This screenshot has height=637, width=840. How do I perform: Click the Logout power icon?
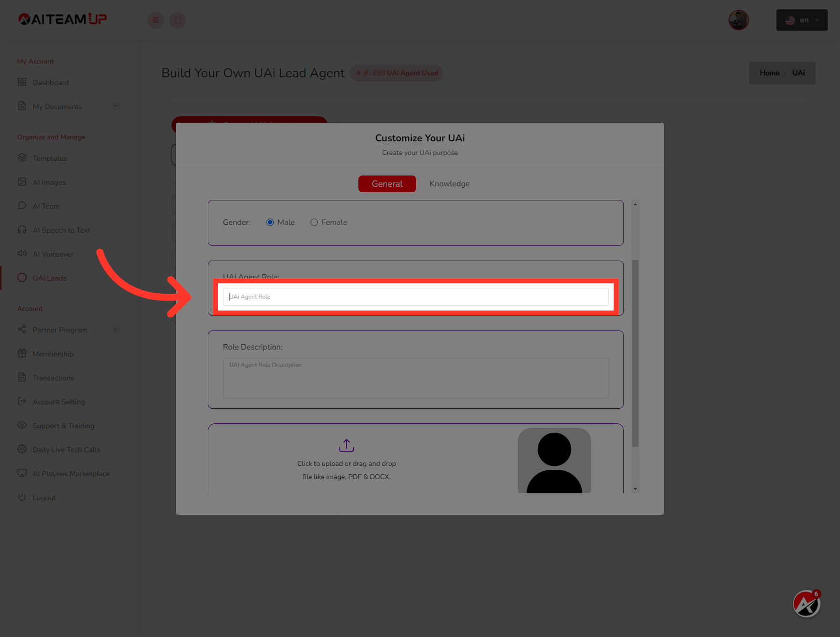22,497
